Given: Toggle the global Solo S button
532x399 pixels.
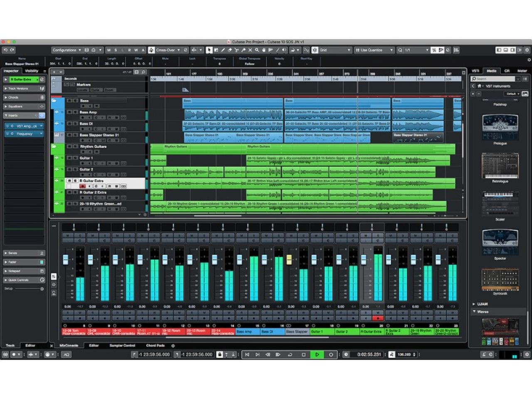Looking at the screenshot, I should (116, 50).
